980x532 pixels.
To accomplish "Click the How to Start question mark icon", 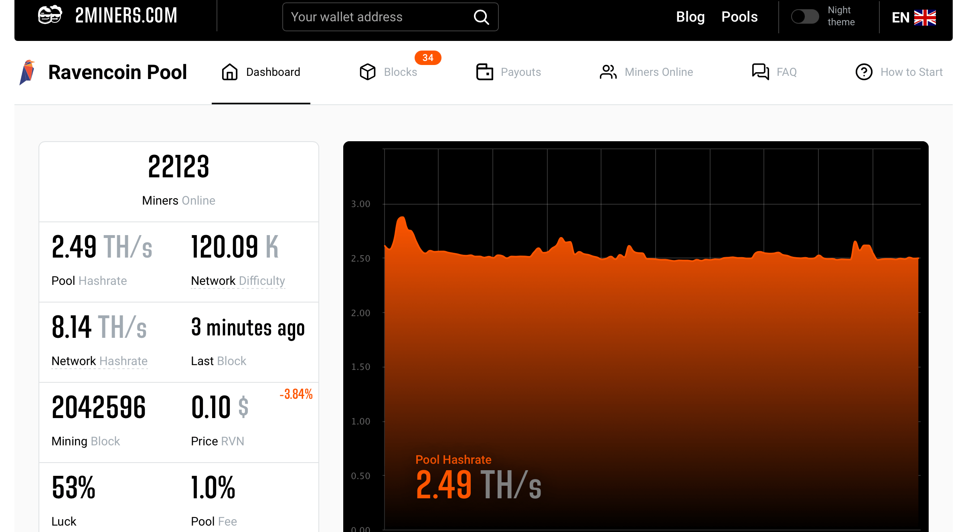I will pyautogui.click(x=863, y=71).
